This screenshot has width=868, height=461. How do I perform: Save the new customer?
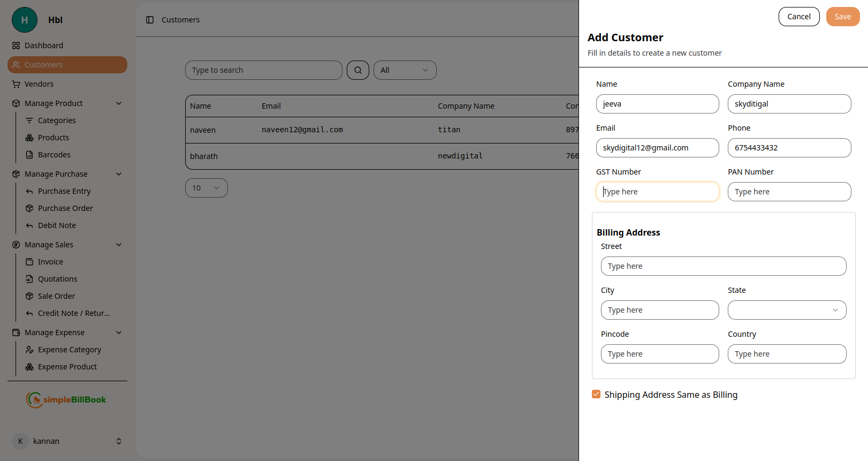[842, 17]
